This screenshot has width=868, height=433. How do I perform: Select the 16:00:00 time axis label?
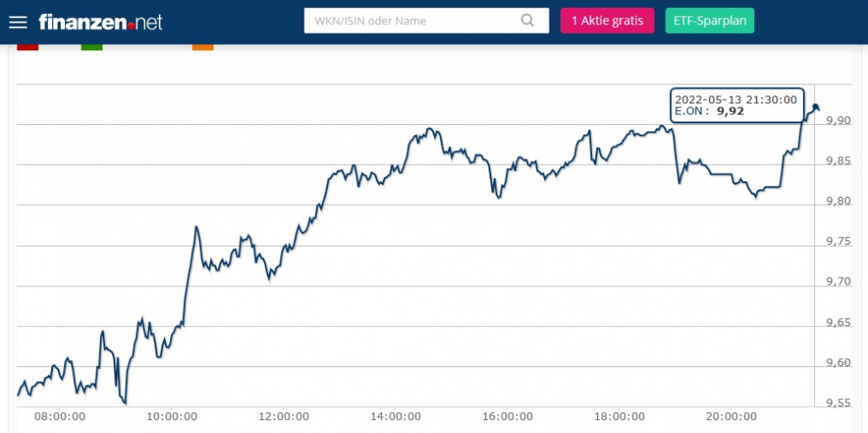507,417
